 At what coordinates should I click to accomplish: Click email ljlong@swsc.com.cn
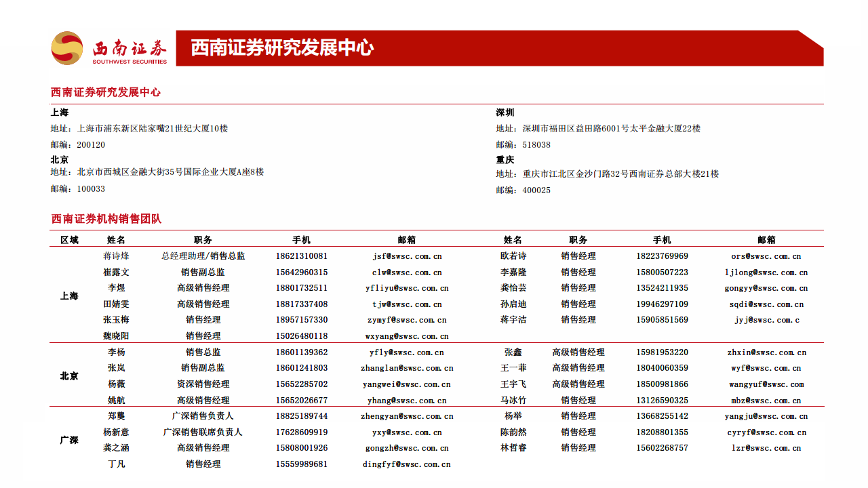click(766, 272)
